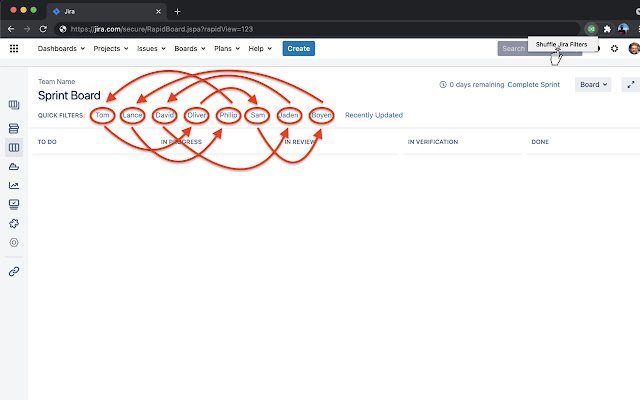Go back in browser history
This screenshot has height=400, width=640.
[x=11, y=29]
